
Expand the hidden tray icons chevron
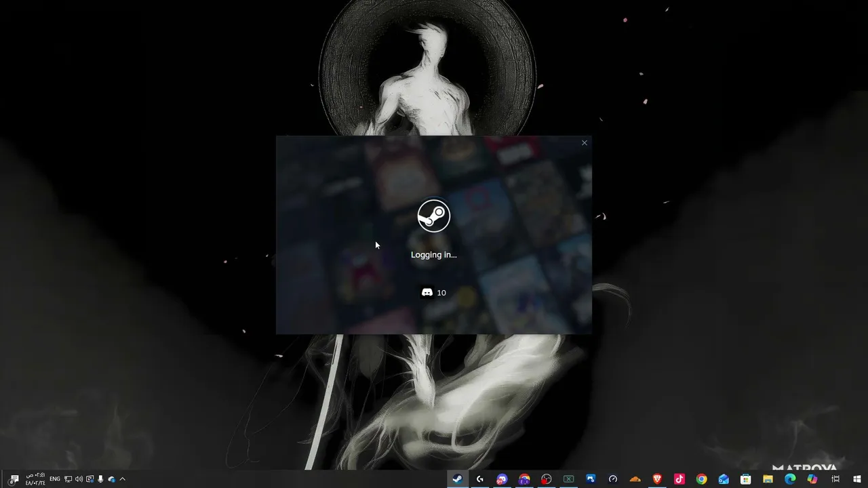pos(123,479)
